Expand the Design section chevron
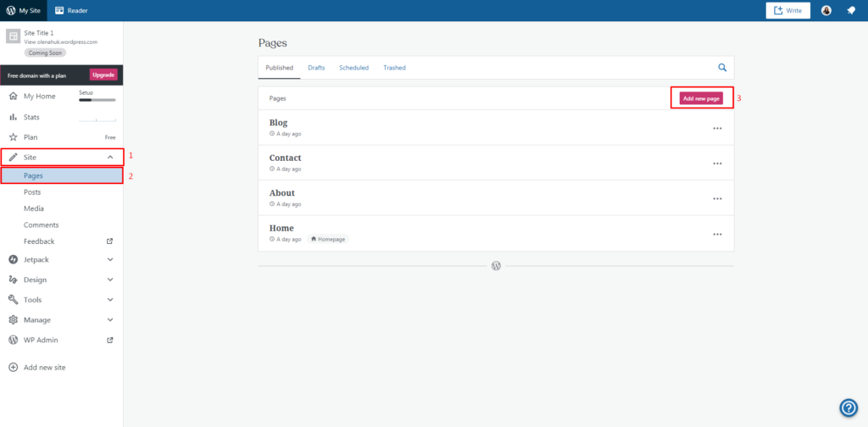 [x=110, y=280]
